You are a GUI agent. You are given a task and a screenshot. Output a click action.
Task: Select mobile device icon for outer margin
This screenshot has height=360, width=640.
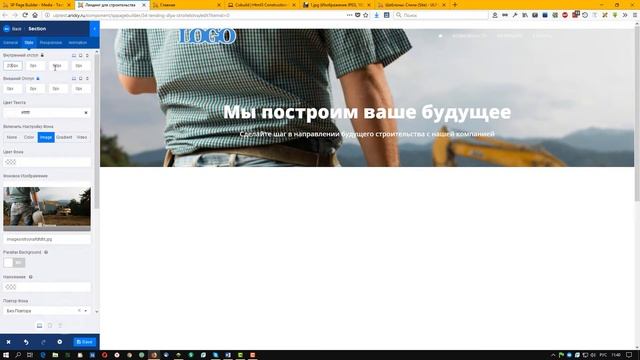tap(87, 78)
